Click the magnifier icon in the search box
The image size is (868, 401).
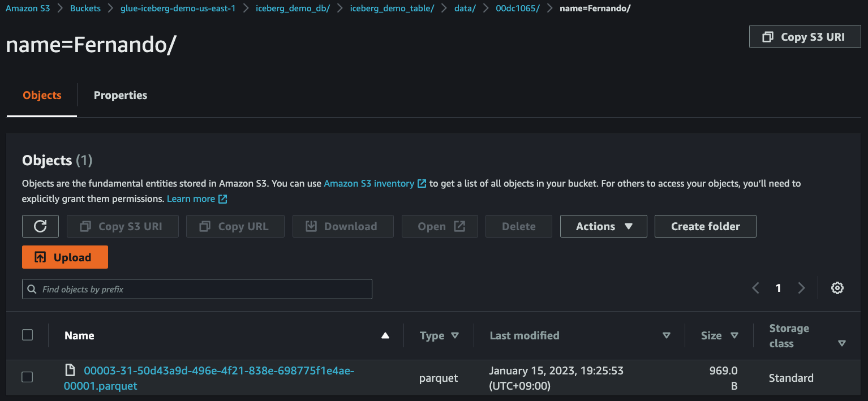[x=32, y=289]
